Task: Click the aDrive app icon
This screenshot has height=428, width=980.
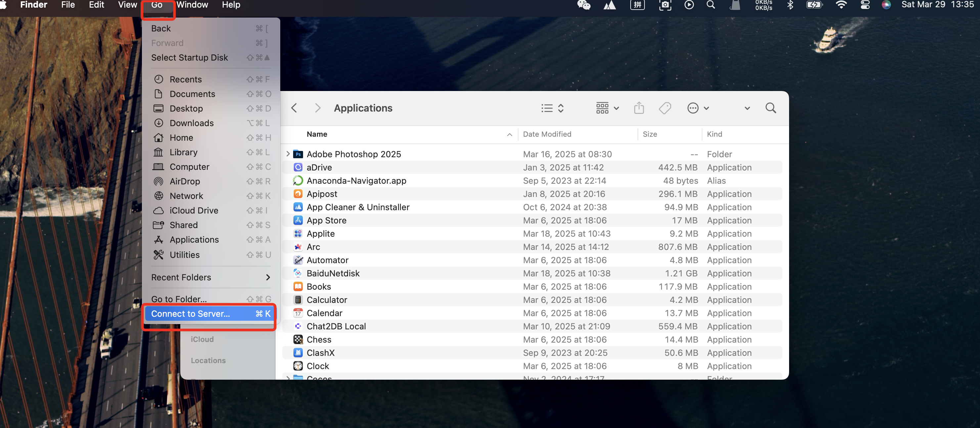Action: 298,167
